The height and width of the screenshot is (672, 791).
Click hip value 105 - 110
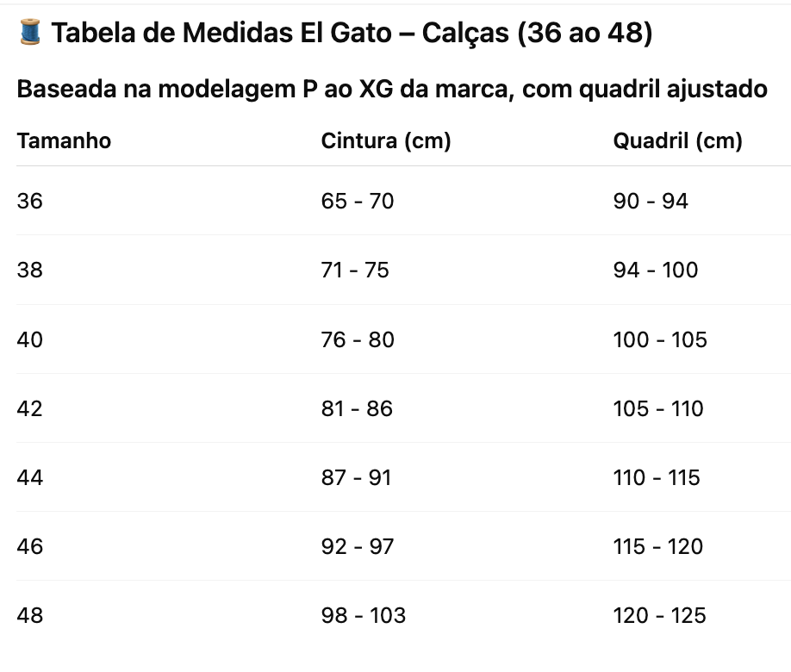point(657,408)
